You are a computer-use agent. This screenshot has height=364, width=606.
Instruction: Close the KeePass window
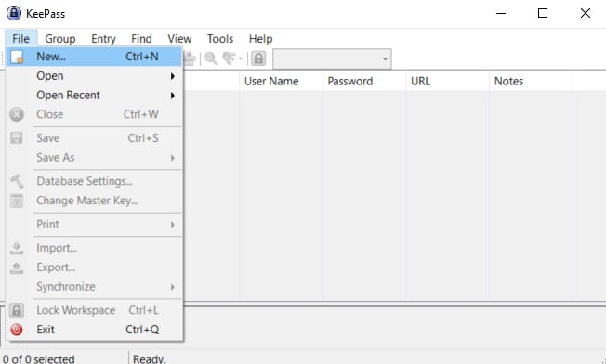click(586, 14)
